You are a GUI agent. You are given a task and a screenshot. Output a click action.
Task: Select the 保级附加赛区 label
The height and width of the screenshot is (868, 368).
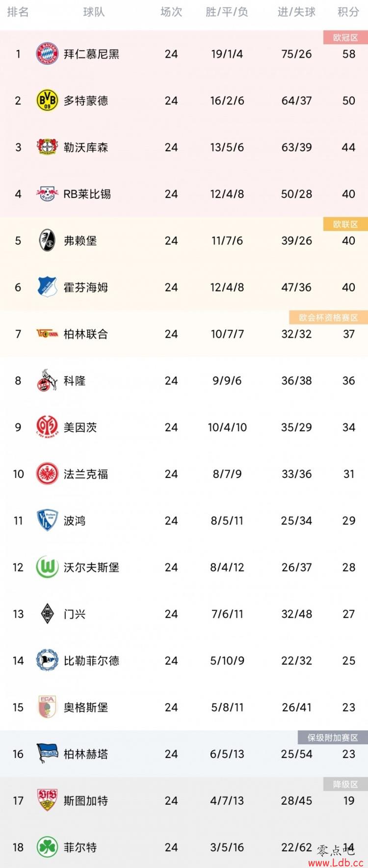coord(333,737)
